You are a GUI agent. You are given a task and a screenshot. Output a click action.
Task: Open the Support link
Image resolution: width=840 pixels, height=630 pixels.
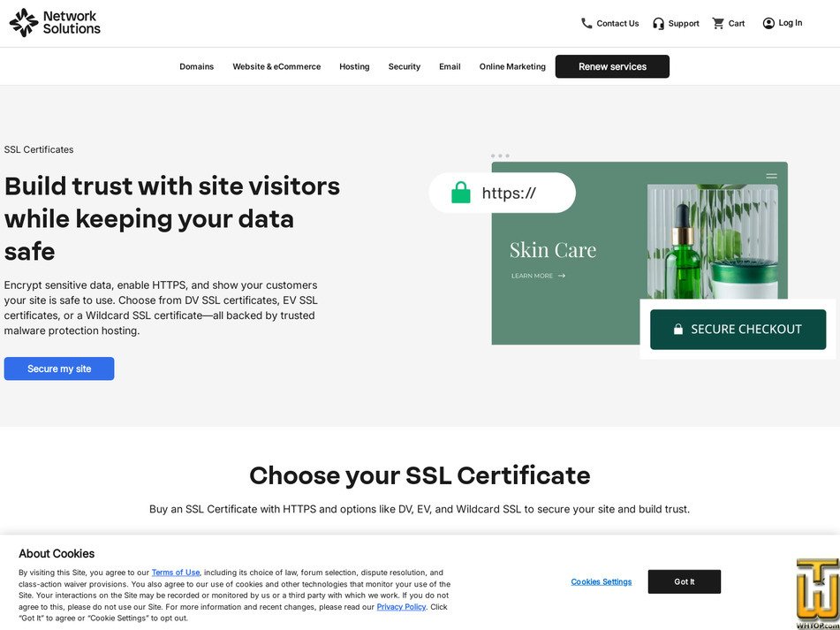coord(684,24)
